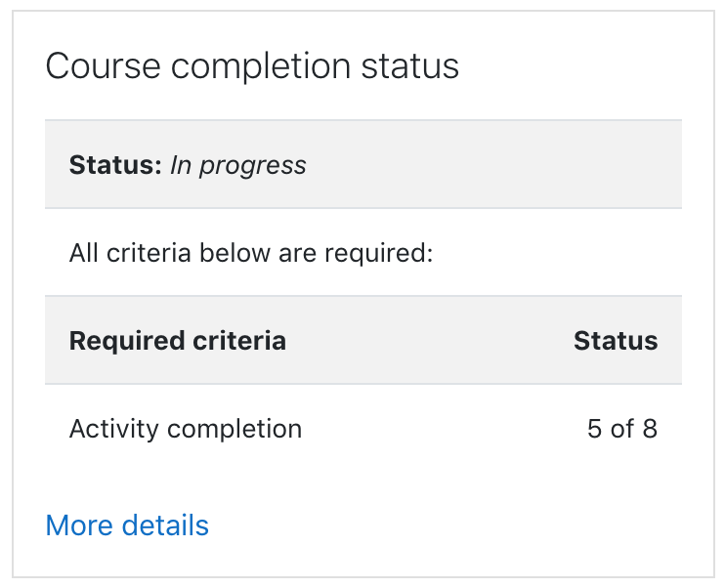Click the word status in the block heading
The image size is (725, 588).
(410, 66)
